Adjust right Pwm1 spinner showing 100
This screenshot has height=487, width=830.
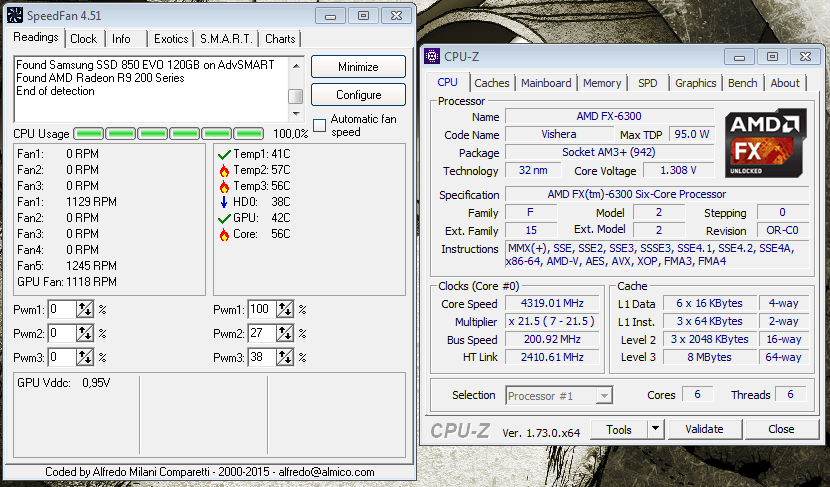coord(285,309)
